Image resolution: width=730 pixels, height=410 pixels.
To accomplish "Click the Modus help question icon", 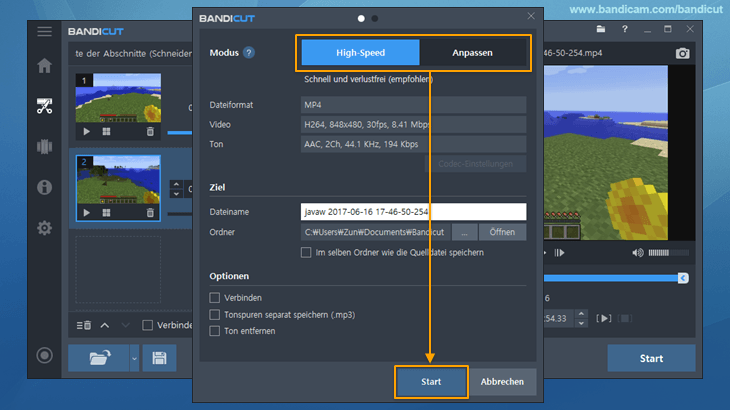I will (249, 53).
